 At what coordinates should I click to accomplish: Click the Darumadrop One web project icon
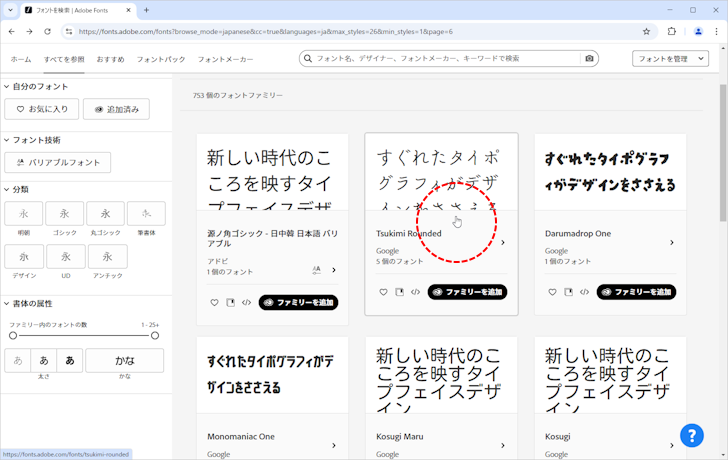coord(568,292)
